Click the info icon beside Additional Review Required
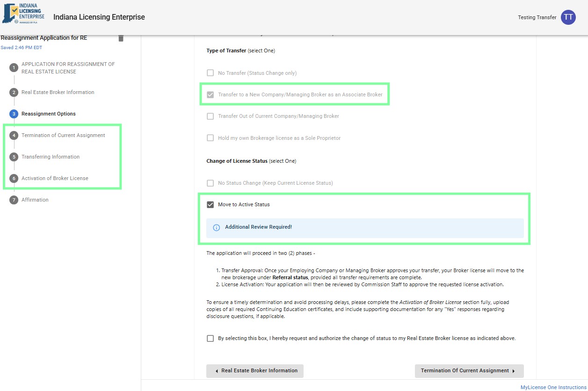The image size is (588, 391). (x=216, y=227)
